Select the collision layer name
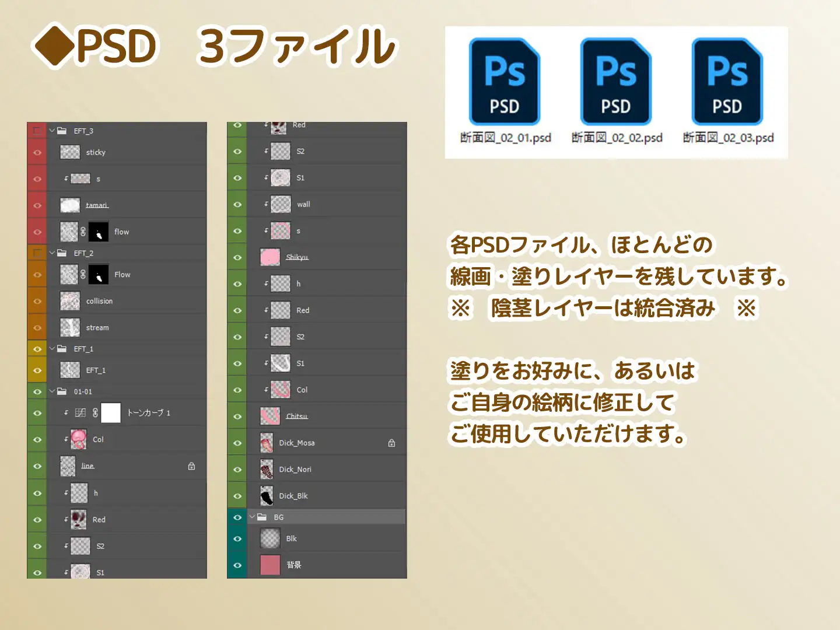This screenshot has width=840, height=630. pyautogui.click(x=100, y=301)
